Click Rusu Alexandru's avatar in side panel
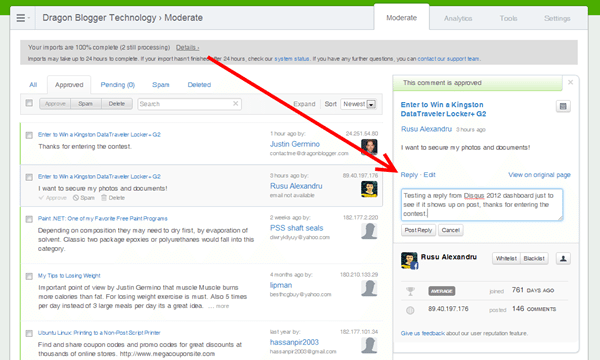The image size is (600, 360). [x=409, y=260]
